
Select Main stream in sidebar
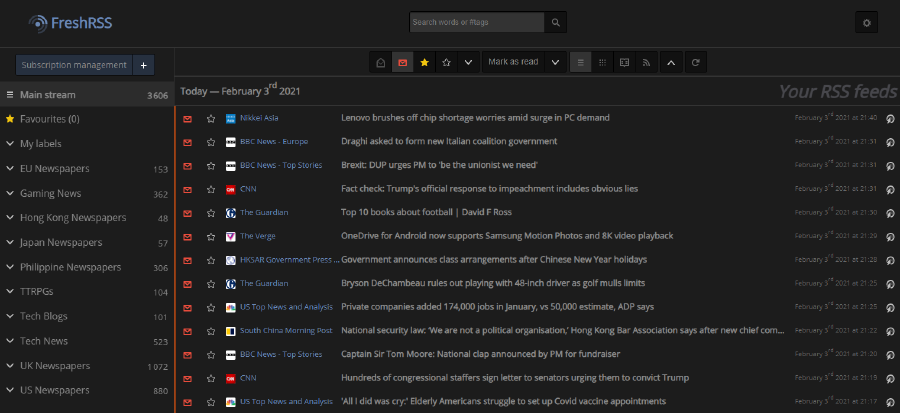tap(87, 95)
